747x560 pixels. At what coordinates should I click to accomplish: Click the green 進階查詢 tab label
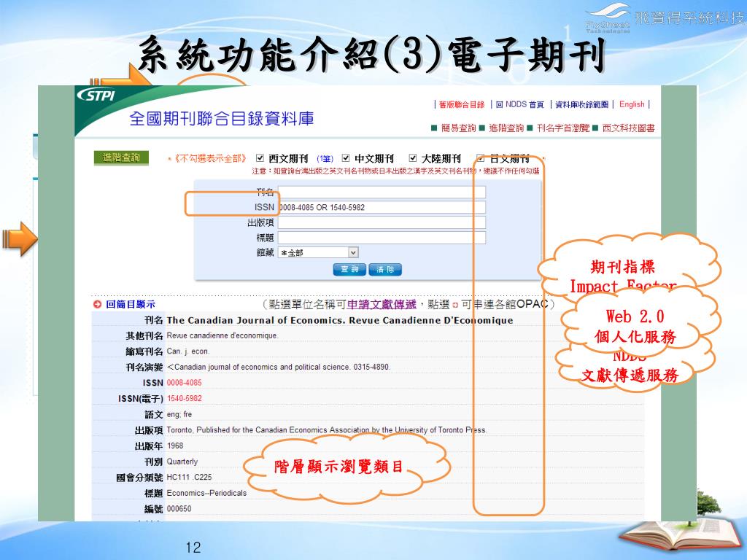coord(122,157)
